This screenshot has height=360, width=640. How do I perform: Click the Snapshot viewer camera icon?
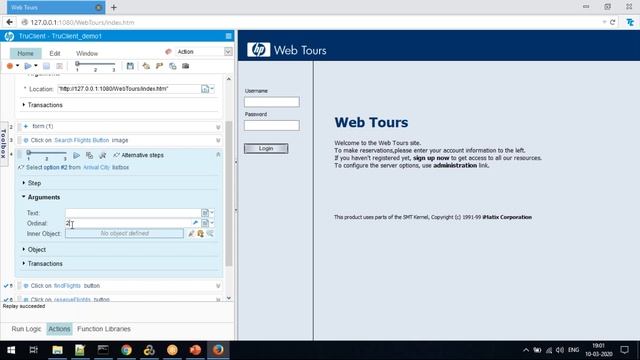185,66
